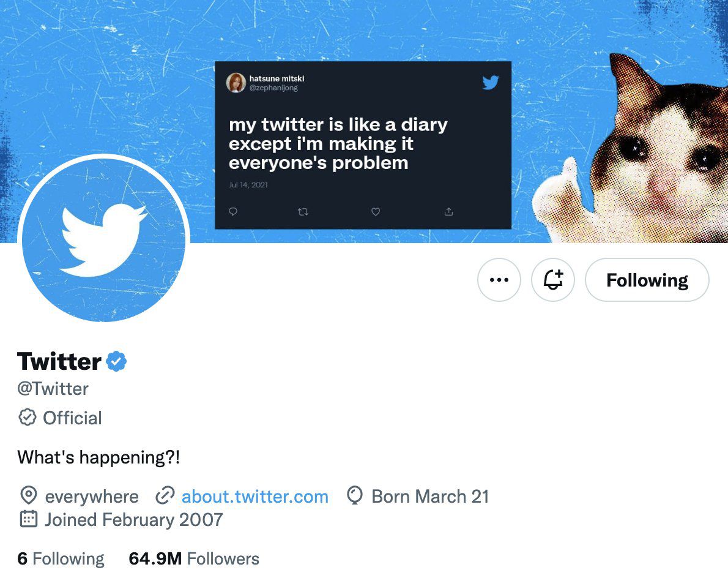This screenshot has width=728, height=578.
Task: Toggle tweet notifications with the bell icon
Action: [x=553, y=280]
